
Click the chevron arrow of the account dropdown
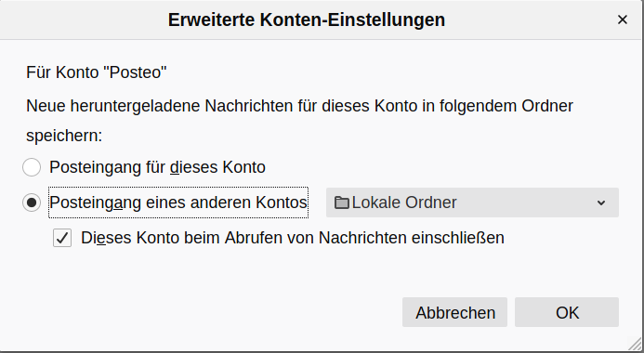pos(601,203)
